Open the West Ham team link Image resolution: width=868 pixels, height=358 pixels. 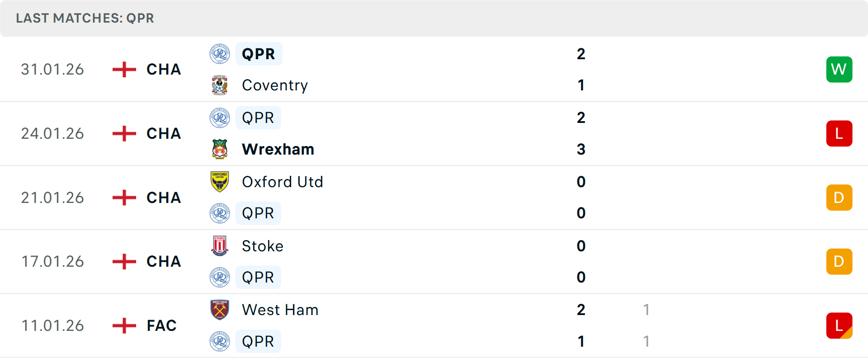tap(280, 310)
